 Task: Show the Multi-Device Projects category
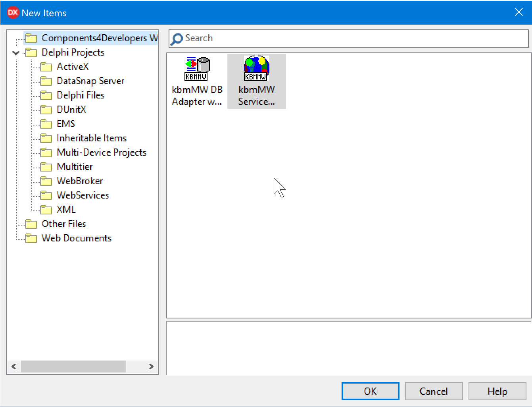102,152
